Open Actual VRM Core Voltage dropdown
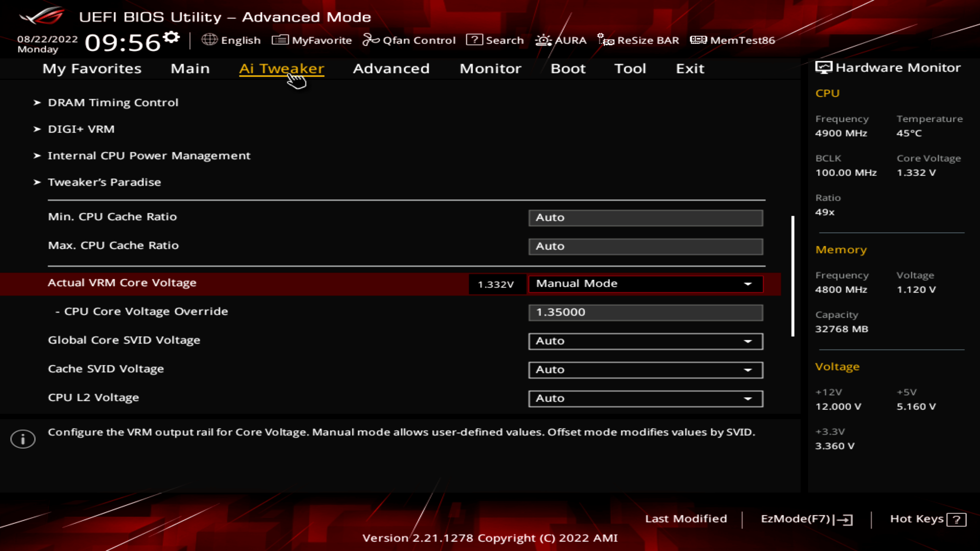This screenshot has height=551, width=980. pos(646,284)
